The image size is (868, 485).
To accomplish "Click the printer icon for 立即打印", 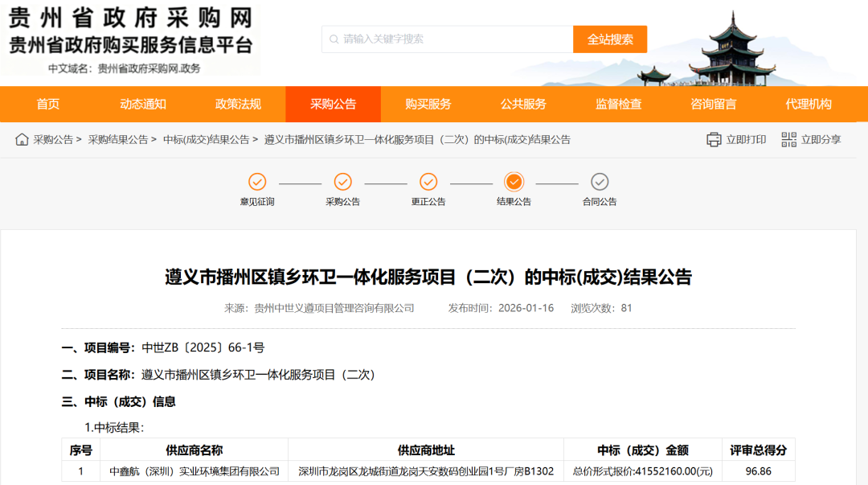I will (x=714, y=140).
